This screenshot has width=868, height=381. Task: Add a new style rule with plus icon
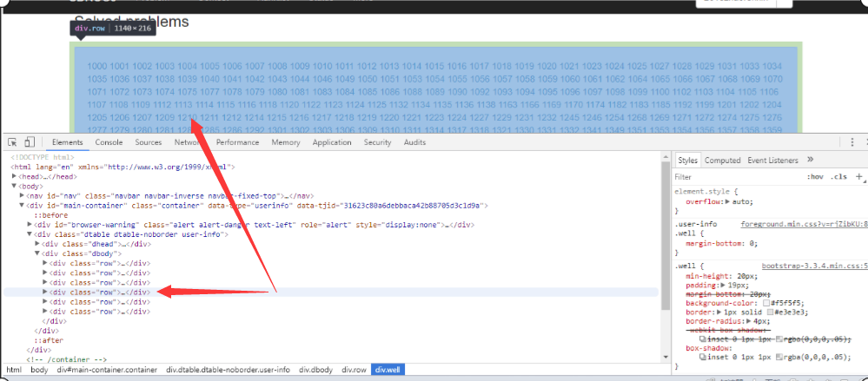tap(858, 177)
